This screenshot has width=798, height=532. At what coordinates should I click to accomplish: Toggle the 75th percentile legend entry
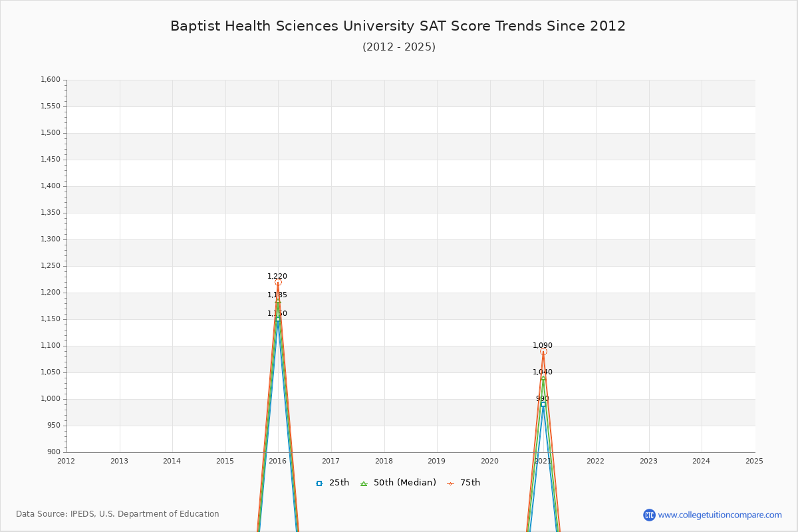pos(464,483)
